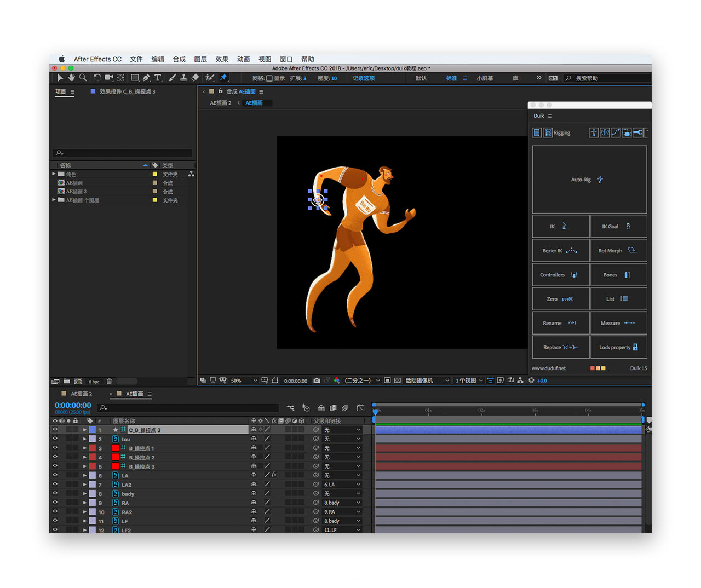
Task: Select the Zoom magnifier tool
Action: pyautogui.click(x=83, y=78)
